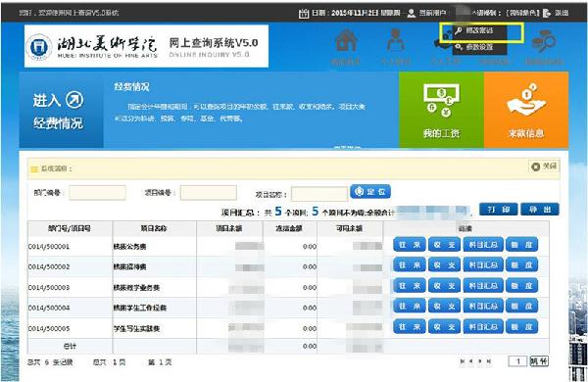Focus the page number box showing 1

tap(517, 361)
